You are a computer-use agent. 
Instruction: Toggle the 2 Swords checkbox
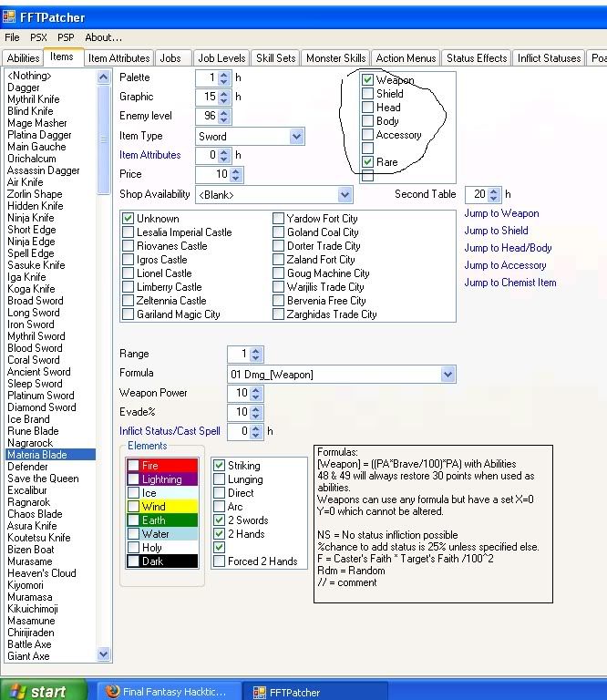219,520
